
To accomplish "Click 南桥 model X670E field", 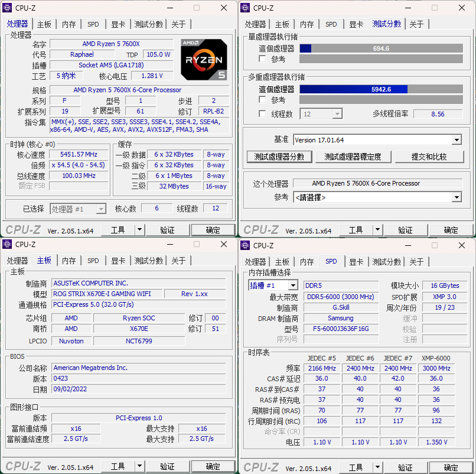I will (x=139, y=329).
